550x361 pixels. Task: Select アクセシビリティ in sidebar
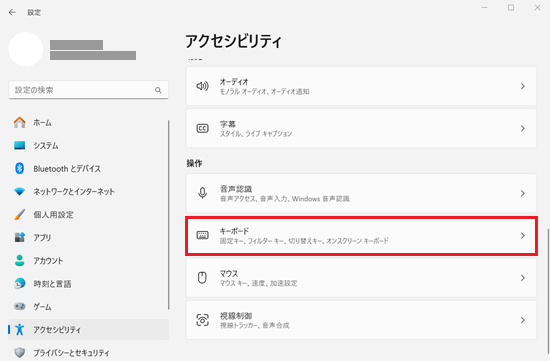click(88, 329)
